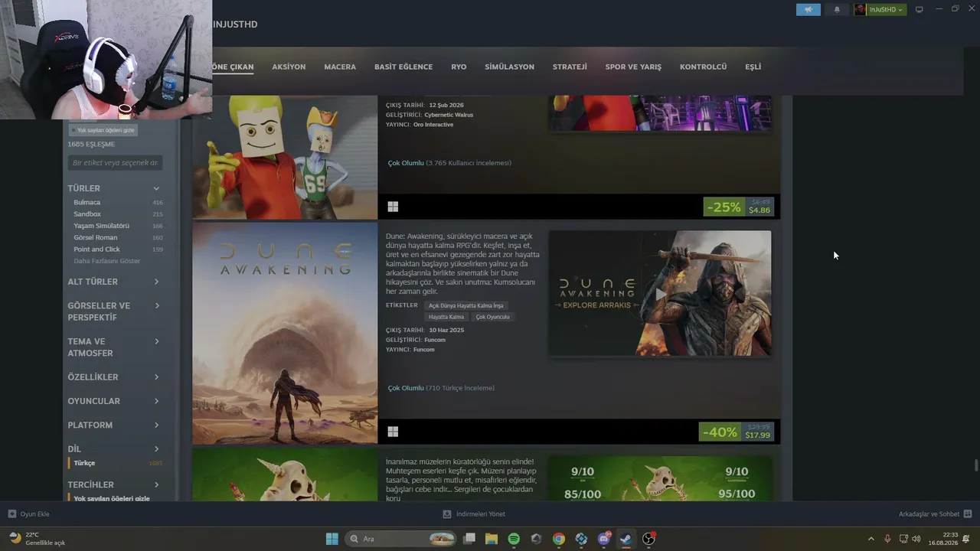Expand the TEMA VE ATMOSFER section
This screenshot has width=980, height=551.
pos(115,347)
